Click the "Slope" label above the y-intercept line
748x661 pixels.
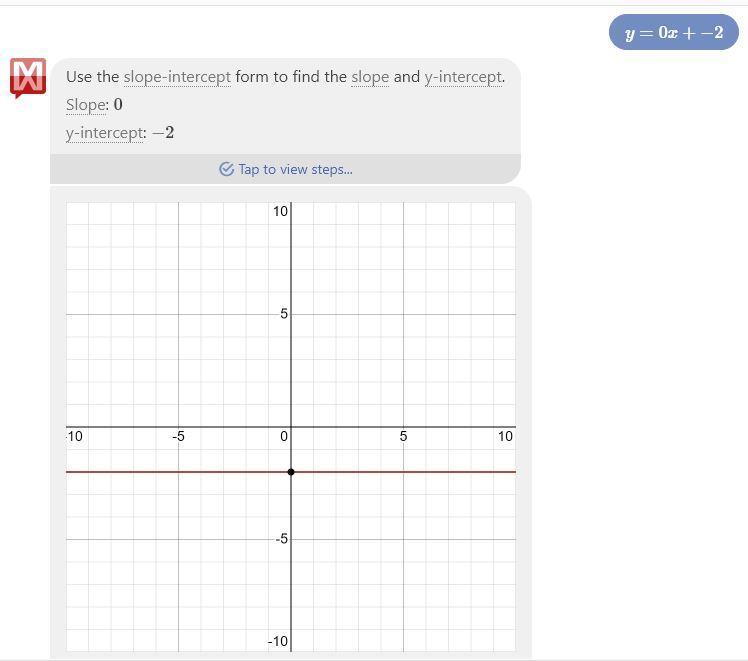point(86,105)
